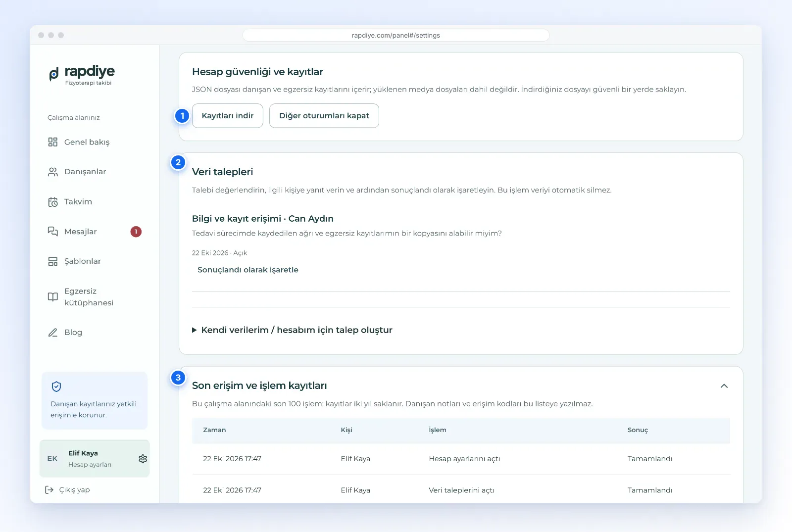Click the Veri talepleri heading

[222, 172]
